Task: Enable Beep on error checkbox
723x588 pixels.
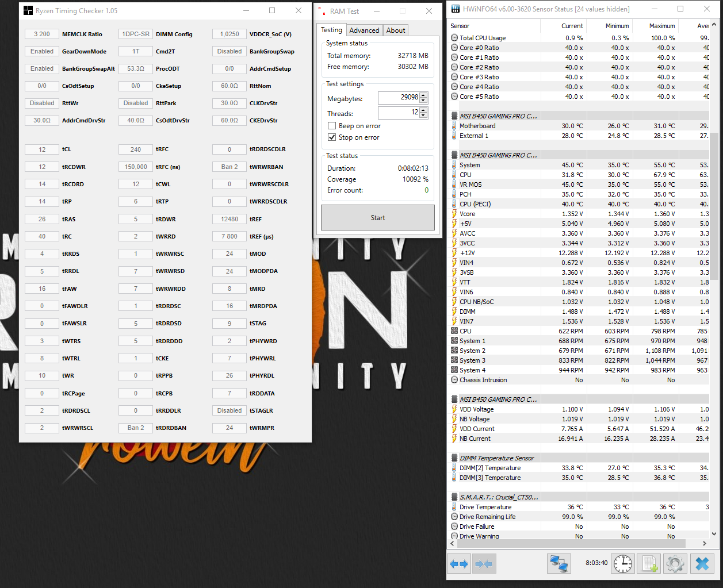Action: (332, 126)
